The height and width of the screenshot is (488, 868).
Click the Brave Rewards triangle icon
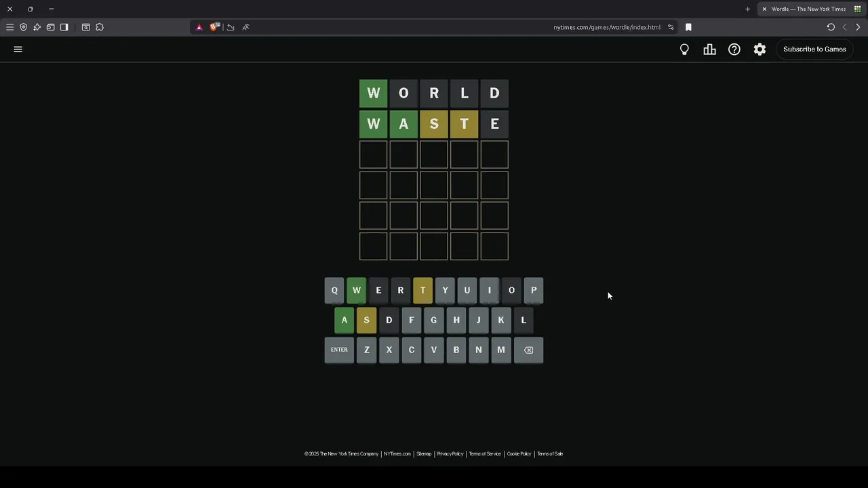coord(199,27)
